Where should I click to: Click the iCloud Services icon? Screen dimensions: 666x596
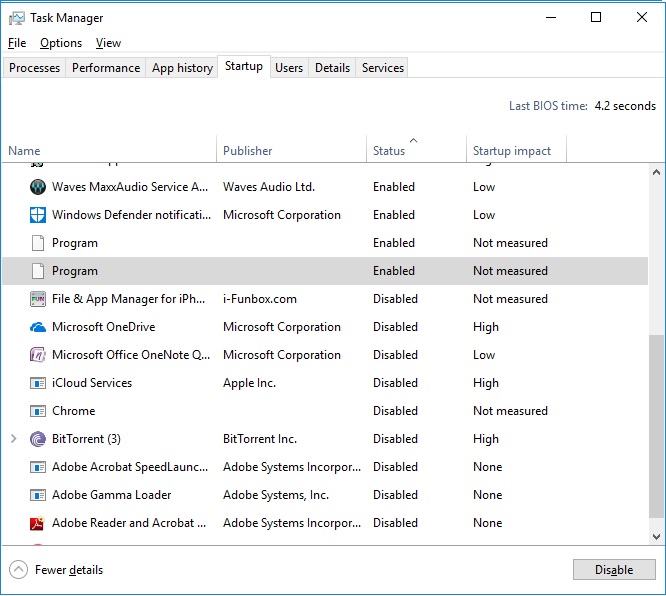point(38,383)
